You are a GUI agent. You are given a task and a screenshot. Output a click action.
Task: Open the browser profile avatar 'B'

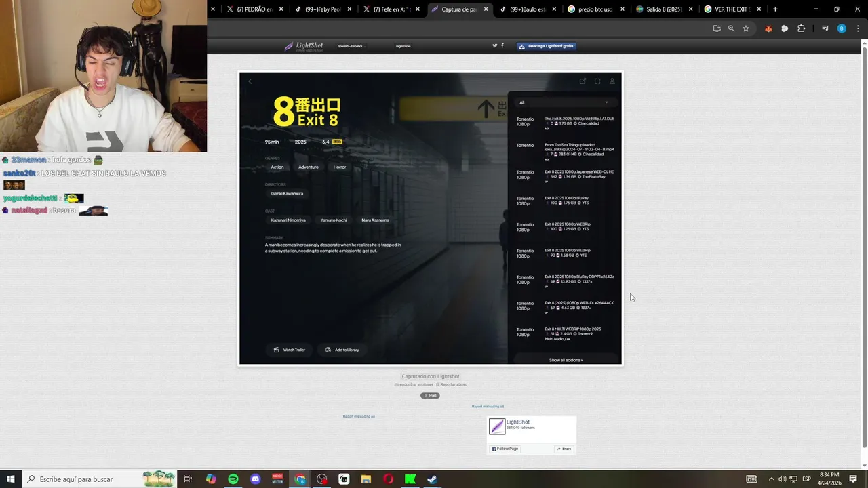tap(842, 28)
